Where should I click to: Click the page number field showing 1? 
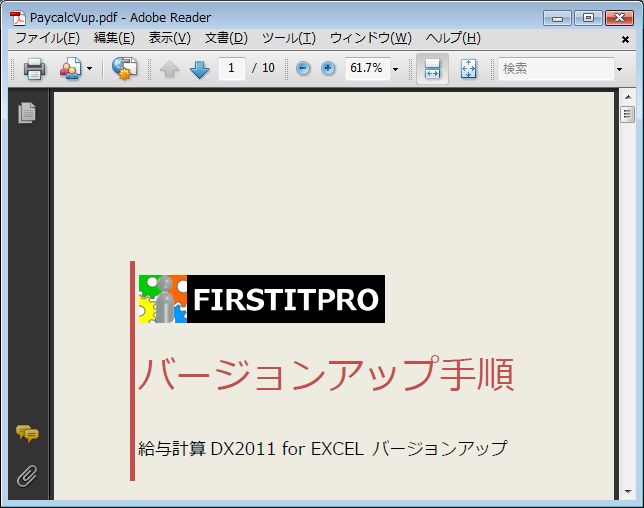[x=232, y=68]
